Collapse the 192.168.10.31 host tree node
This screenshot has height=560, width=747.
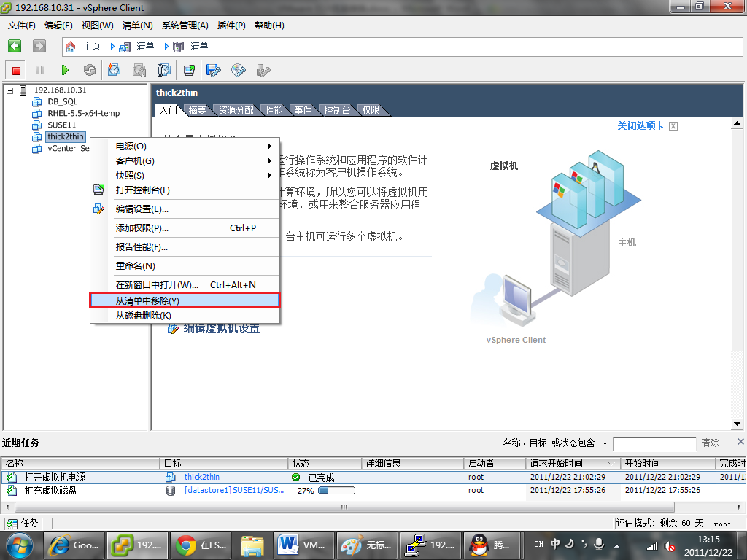(9, 90)
